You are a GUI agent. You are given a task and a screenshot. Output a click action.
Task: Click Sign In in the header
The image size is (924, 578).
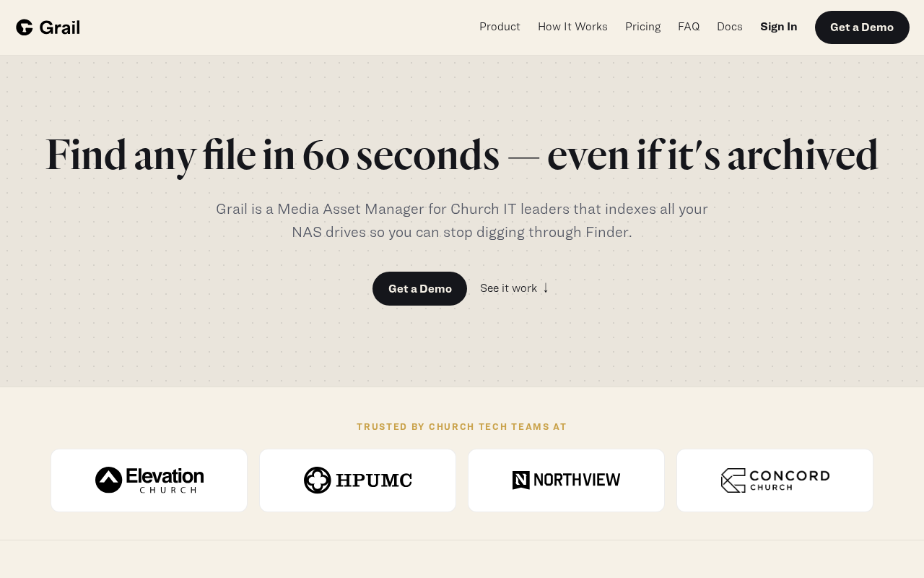[778, 27]
